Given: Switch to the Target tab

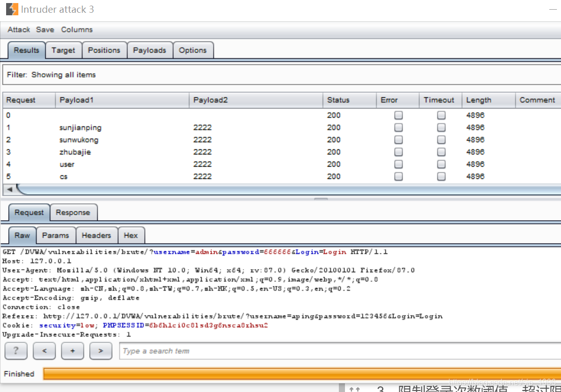Looking at the screenshot, I should coord(63,50).
